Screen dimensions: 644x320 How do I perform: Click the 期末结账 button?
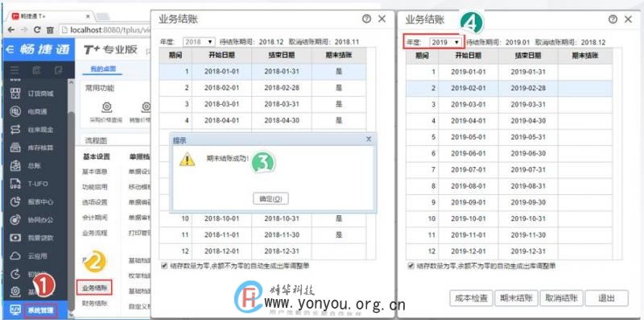click(x=516, y=298)
